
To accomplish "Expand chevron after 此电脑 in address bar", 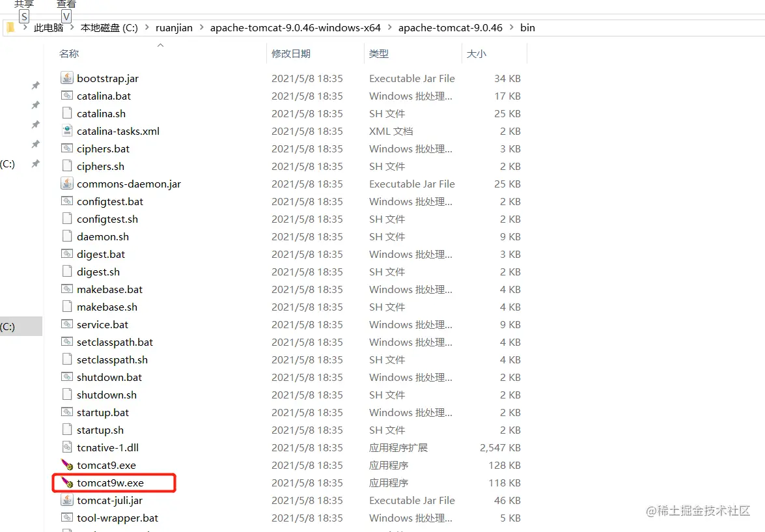I will point(72,27).
